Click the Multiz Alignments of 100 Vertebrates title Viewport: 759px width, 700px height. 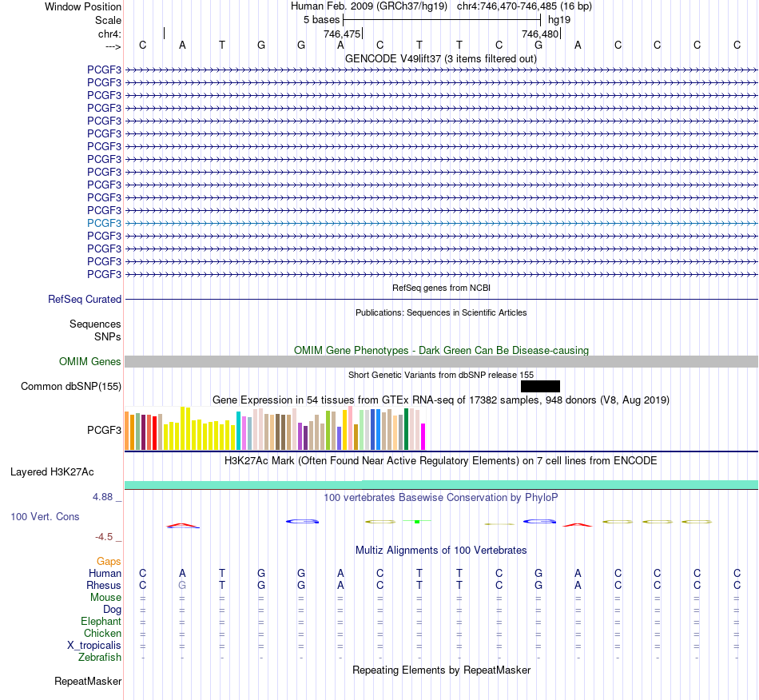(441, 550)
